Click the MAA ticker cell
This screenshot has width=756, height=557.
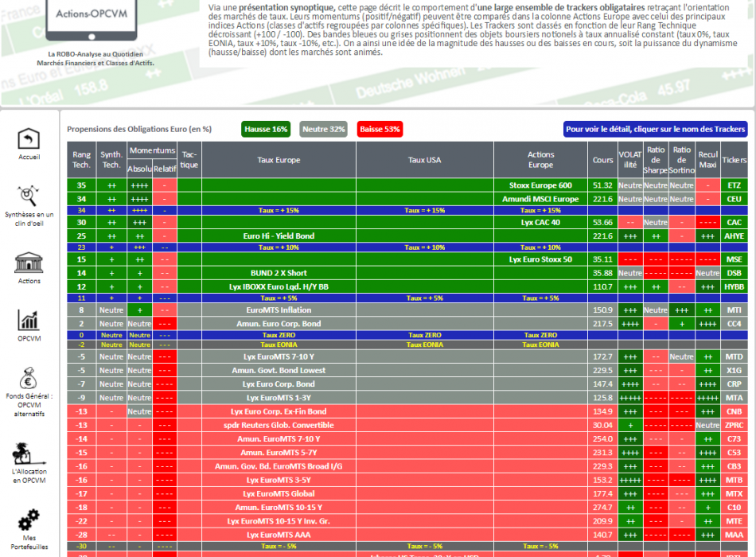(735, 535)
